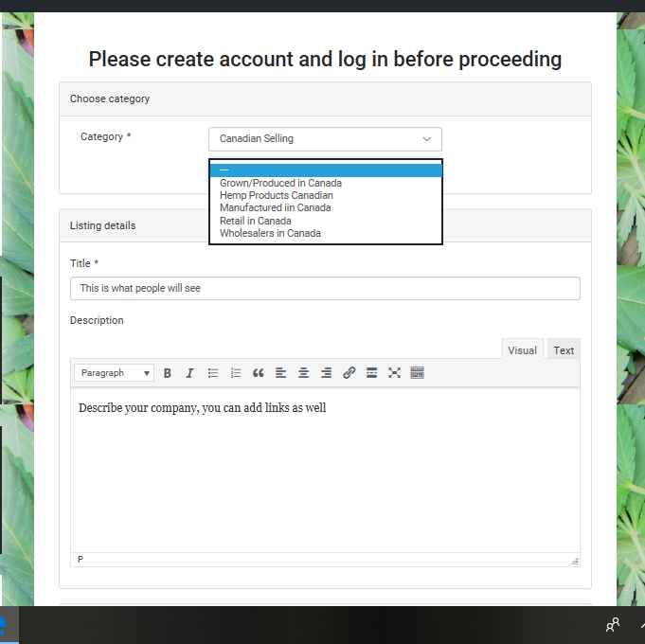The image size is (645, 644).
Task: Click the Listing details section header
Action: [x=326, y=225]
